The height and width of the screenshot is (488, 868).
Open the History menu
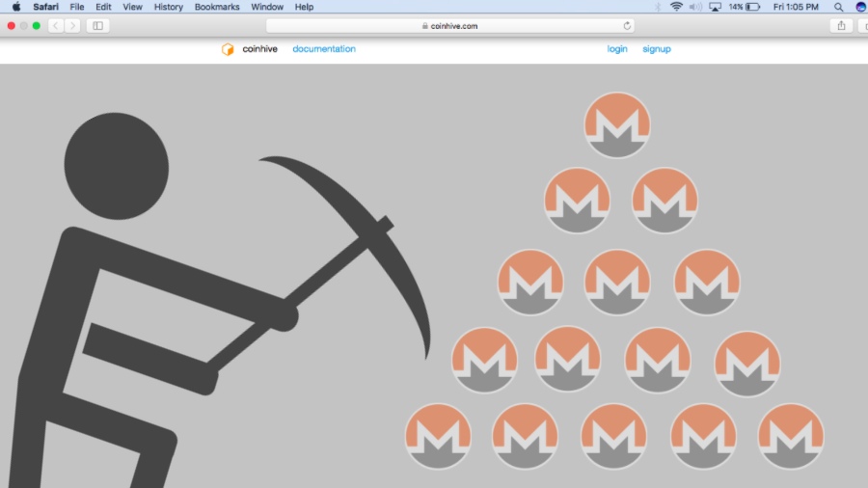click(x=168, y=7)
